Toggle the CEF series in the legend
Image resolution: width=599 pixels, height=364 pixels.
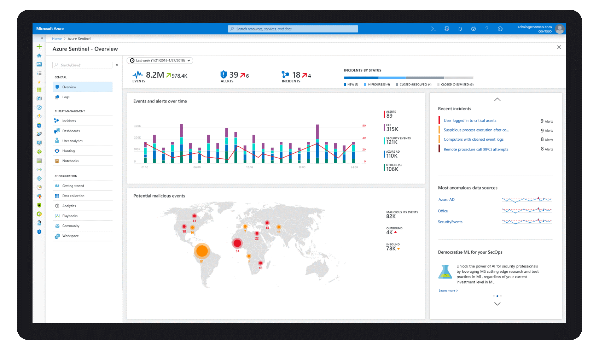pos(391,127)
